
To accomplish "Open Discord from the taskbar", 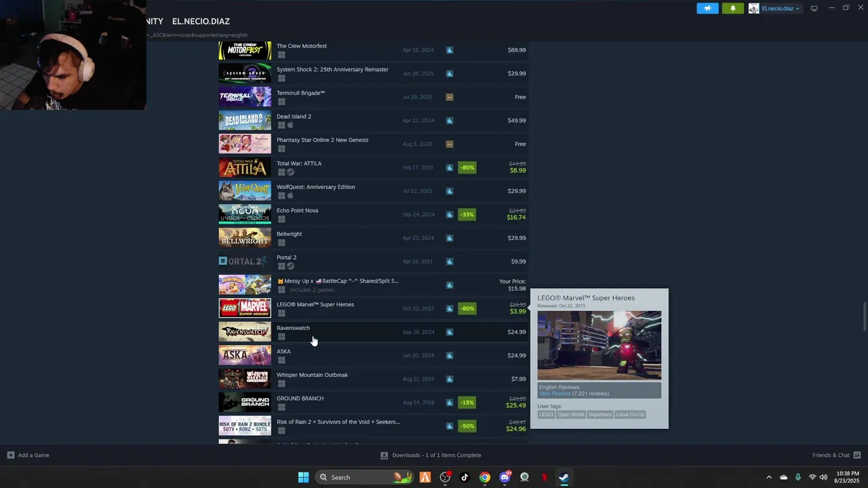I will [505, 477].
